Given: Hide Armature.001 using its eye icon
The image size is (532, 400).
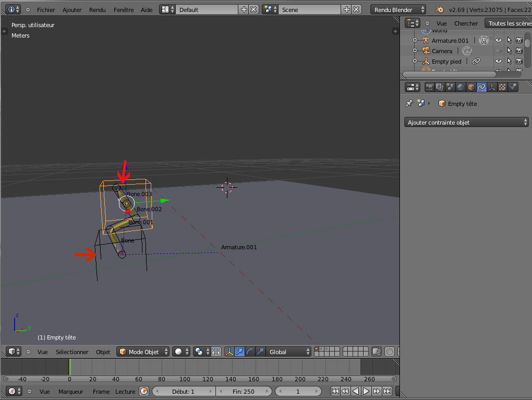Looking at the screenshot, I should pos(499,40).
